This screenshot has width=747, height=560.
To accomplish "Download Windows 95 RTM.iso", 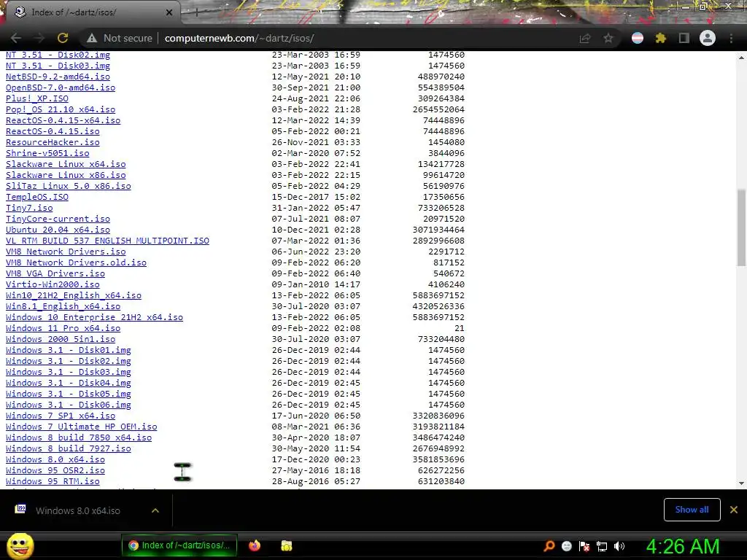I will click(53, 482).
